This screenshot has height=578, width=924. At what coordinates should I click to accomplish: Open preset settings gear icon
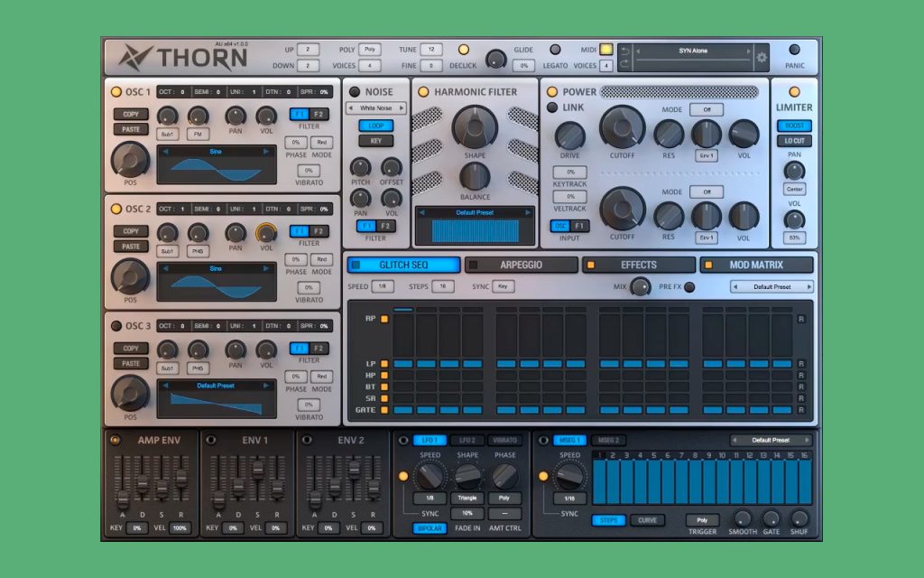pos(762,58)
